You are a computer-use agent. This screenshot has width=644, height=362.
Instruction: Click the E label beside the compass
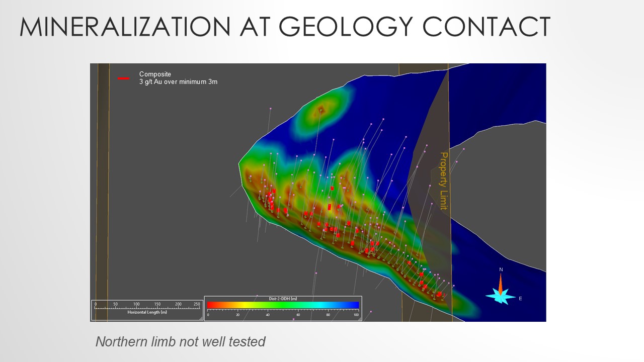pos(520,299)
